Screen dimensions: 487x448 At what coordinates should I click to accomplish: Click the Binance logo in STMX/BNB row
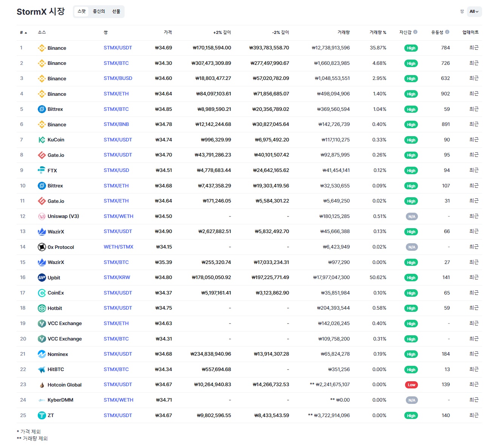42,124
